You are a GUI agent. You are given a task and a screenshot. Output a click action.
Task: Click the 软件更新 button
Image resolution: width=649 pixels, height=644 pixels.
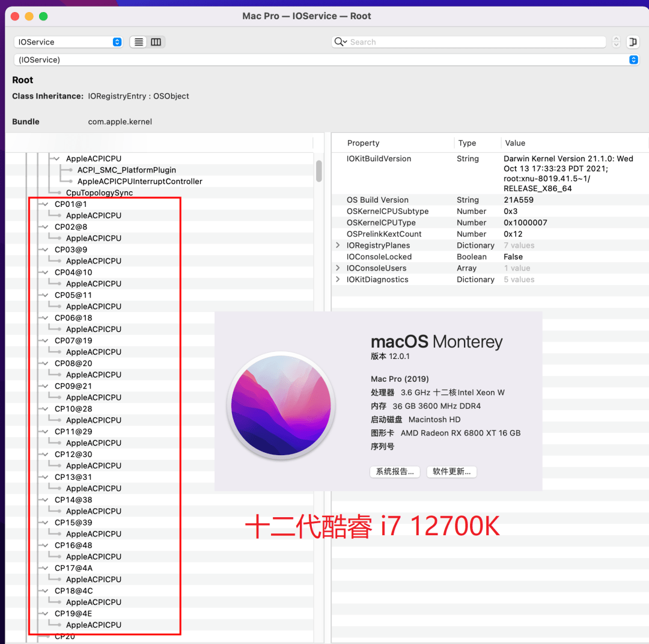click(x=451, y=472)
